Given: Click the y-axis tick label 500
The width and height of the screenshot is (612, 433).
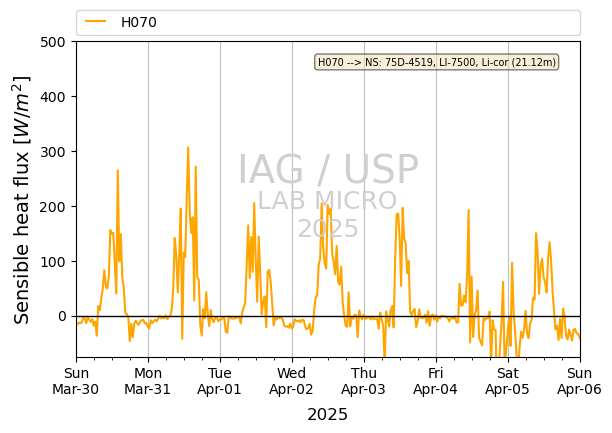Looking at the screenshot, I should [53, 42].
